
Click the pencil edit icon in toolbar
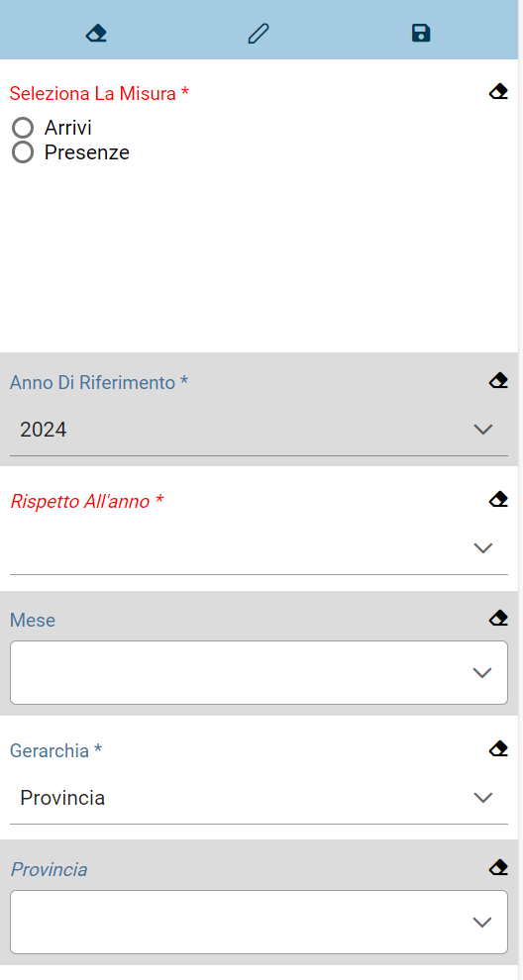point(259,33)
